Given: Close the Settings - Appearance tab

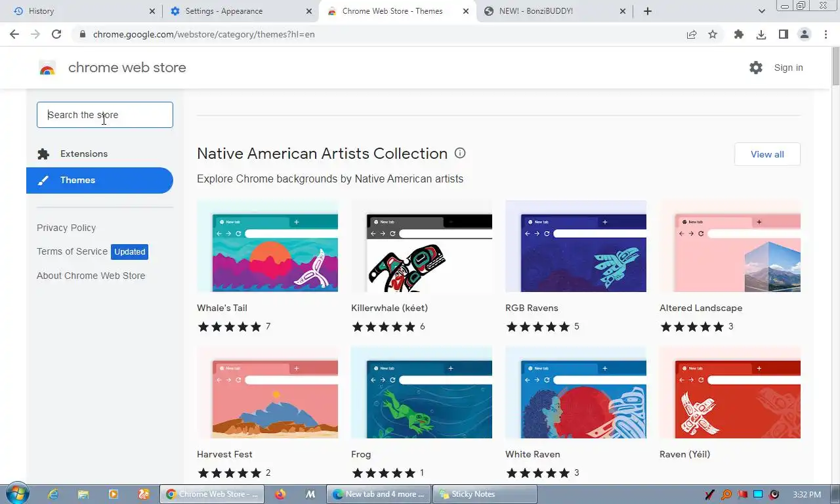Looking at the screenshot, I should (309, 11).
